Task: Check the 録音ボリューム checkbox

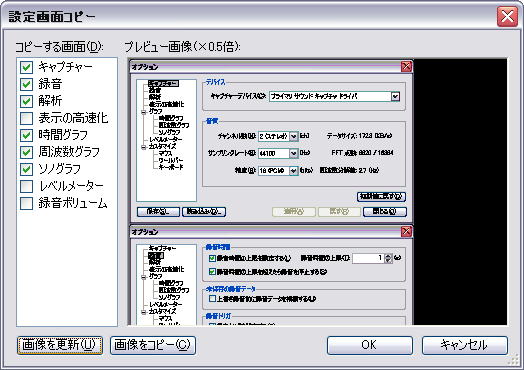Action: (26, 204)
